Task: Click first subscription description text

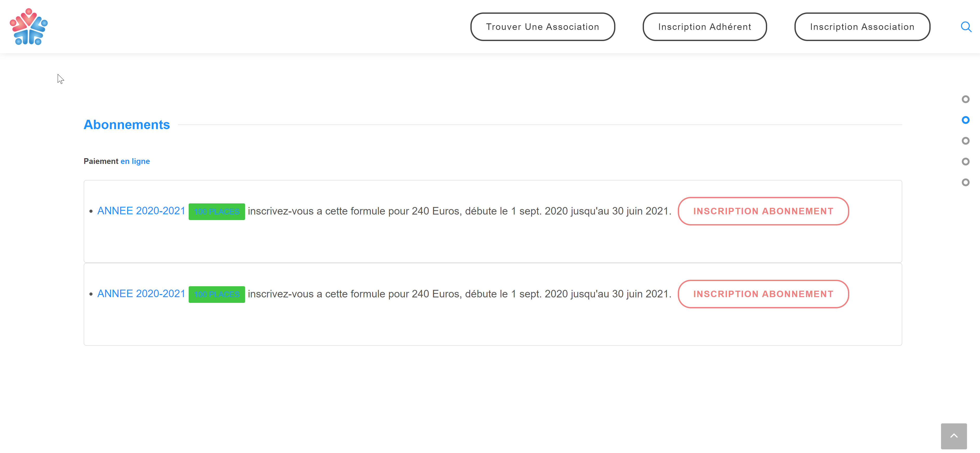Action: (x=459, y=211)
